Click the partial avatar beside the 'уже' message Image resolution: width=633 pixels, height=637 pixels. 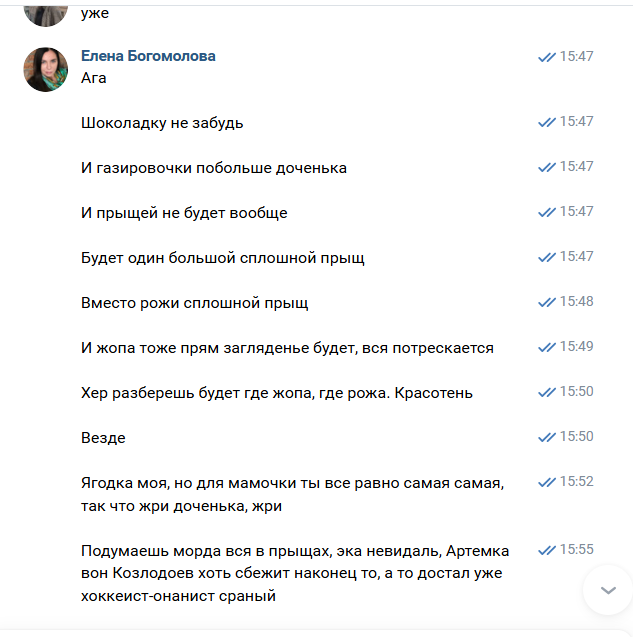tap(46, 15)
